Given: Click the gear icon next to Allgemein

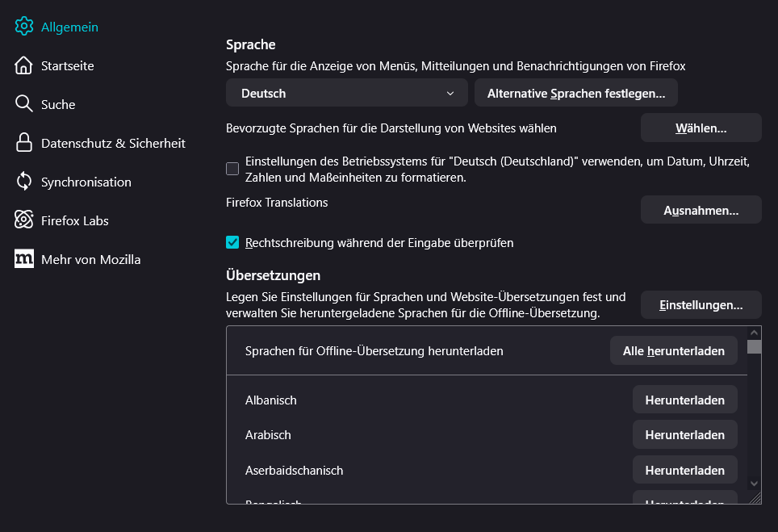Looking at the screenshot, I should [x=24, y=27].
